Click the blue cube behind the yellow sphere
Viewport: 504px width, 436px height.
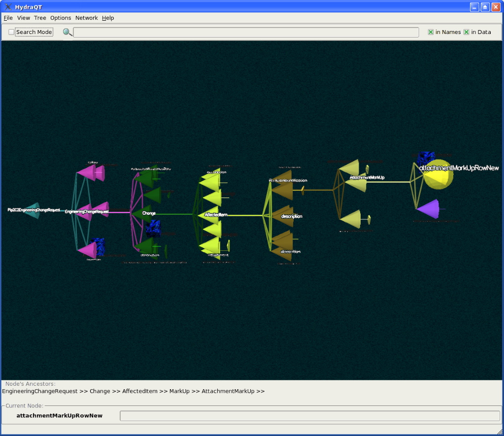[x=425, y=158]
